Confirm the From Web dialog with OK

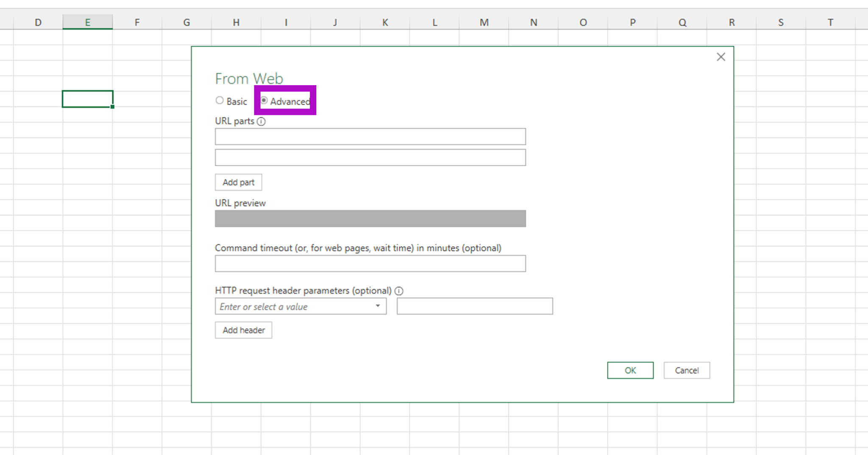coord(630,370)
